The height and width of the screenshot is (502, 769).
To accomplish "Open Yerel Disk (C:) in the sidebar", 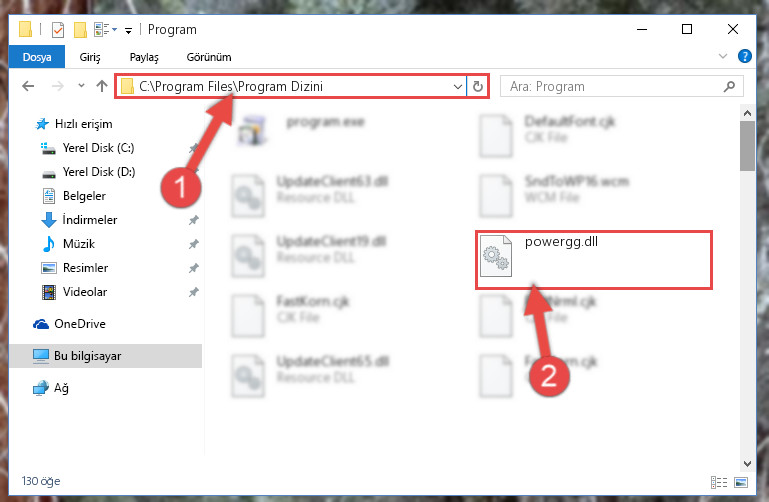I will (x=98, y=148).
